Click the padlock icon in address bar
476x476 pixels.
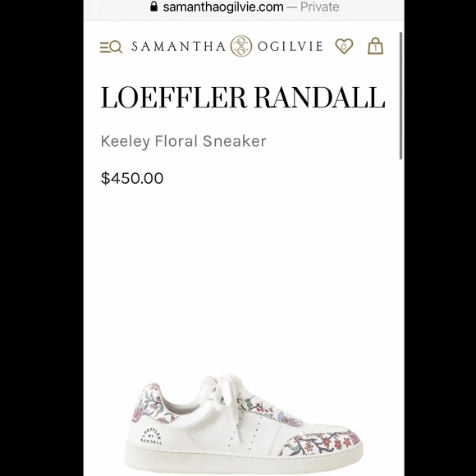pos(154,7)
